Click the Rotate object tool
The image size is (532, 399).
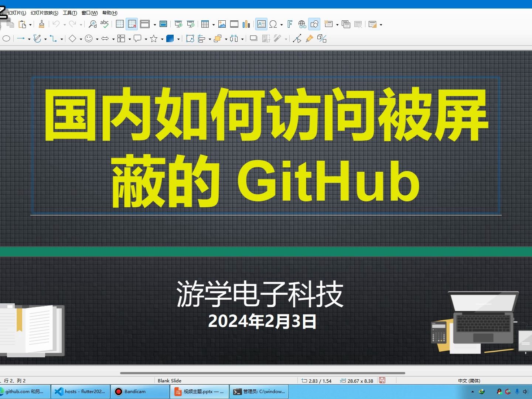point(190,38)
